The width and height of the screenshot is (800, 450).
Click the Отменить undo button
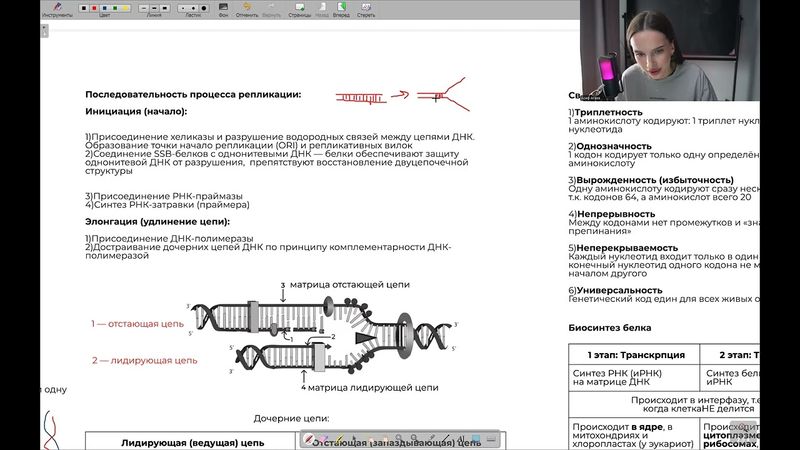(247, 9)
